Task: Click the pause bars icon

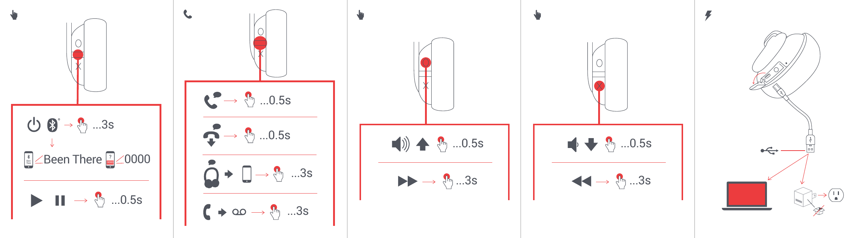Action: [60, 201]
